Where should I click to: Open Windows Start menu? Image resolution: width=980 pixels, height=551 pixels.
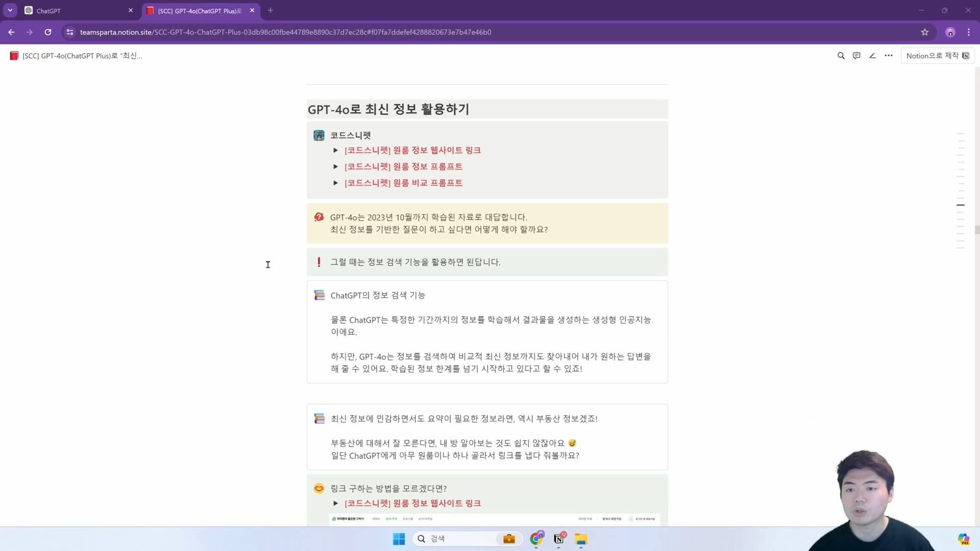coord(399,539)
